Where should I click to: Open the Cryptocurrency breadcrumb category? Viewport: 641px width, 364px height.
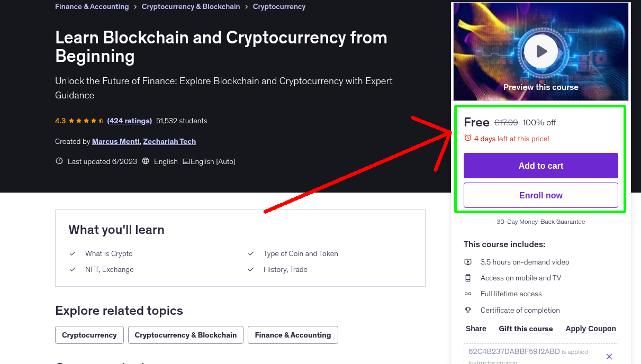(x=279, y=6)
